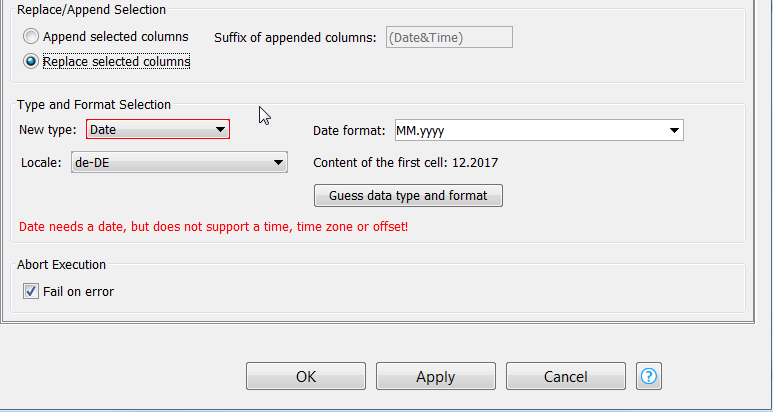Click the Locale label
This screenshot has width=773, height=412.
(x=40, y=162)
